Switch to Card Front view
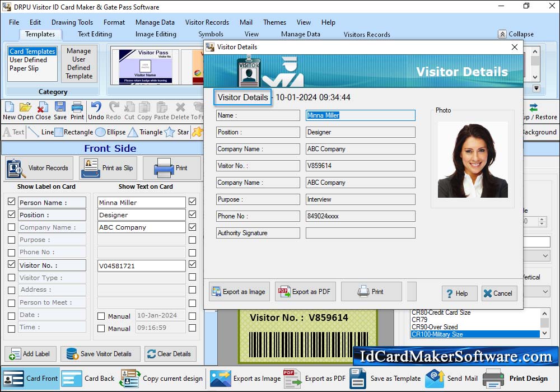Viewport: 560px width, 392px height. (x=30, y=379)
